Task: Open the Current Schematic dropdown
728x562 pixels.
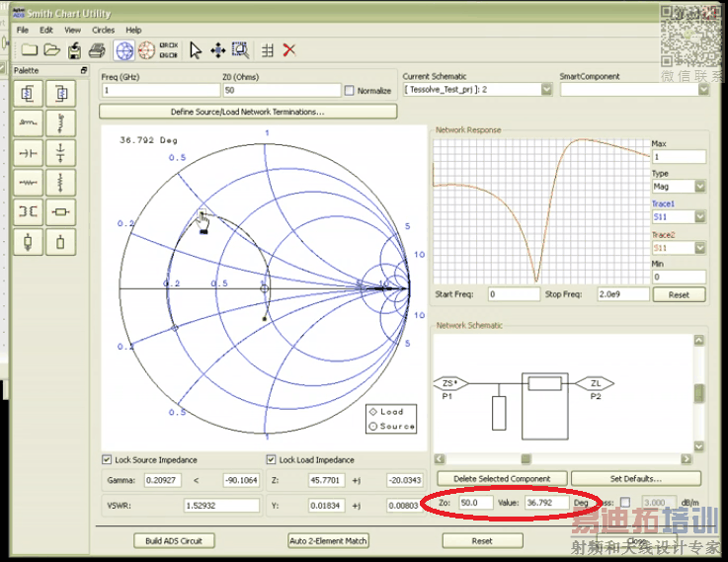Action: coord(546,90)
